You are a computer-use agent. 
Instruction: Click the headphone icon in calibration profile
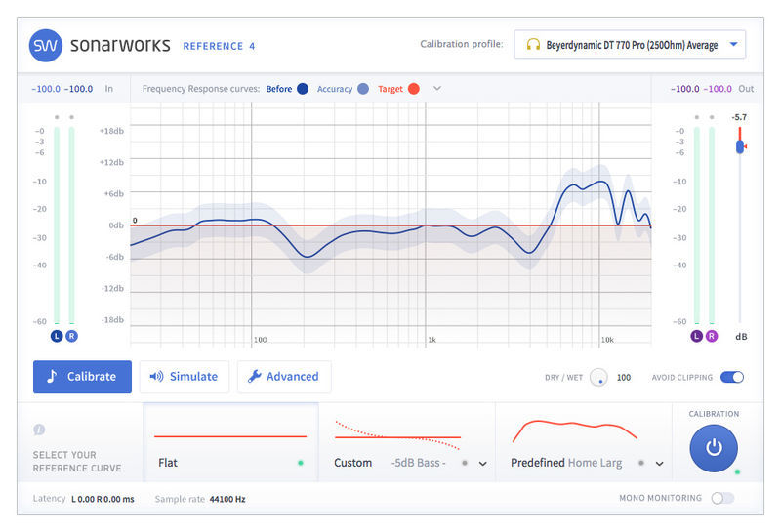pos(533,45)
